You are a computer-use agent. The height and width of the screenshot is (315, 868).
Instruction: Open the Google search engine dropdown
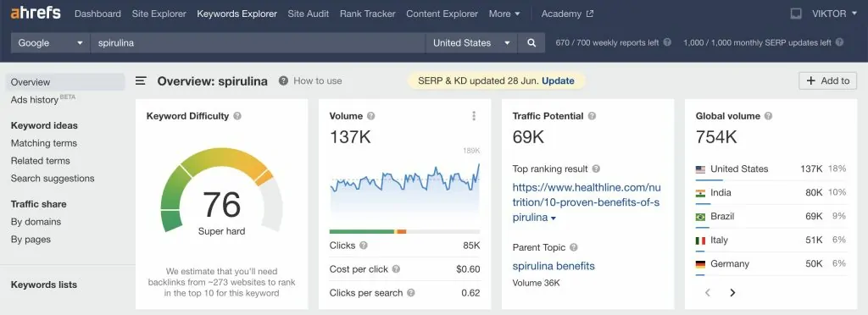tap(51, 42)
